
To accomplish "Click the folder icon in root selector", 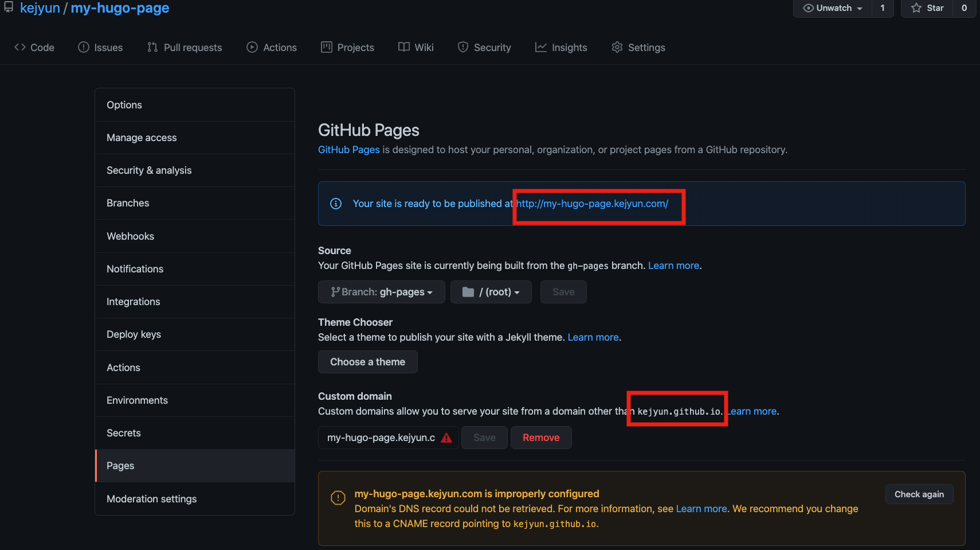I will click(x=468, y=292).
